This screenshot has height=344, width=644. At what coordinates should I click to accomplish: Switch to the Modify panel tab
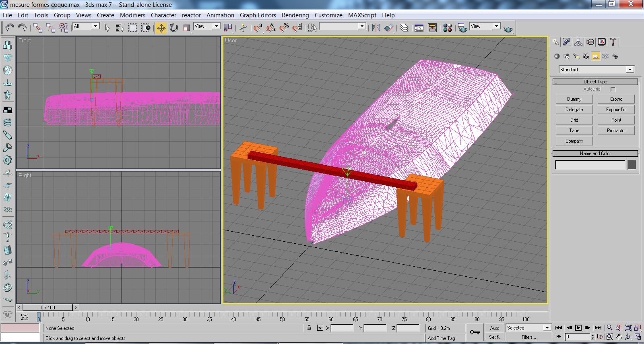tap(567, 42)
